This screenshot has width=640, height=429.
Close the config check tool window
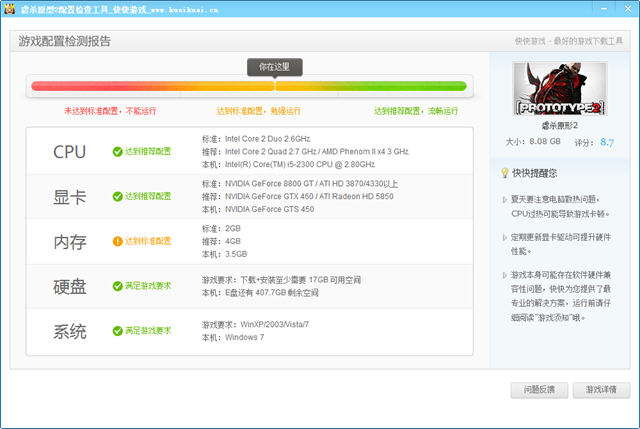pyautogui.click(x=628, y=9)
